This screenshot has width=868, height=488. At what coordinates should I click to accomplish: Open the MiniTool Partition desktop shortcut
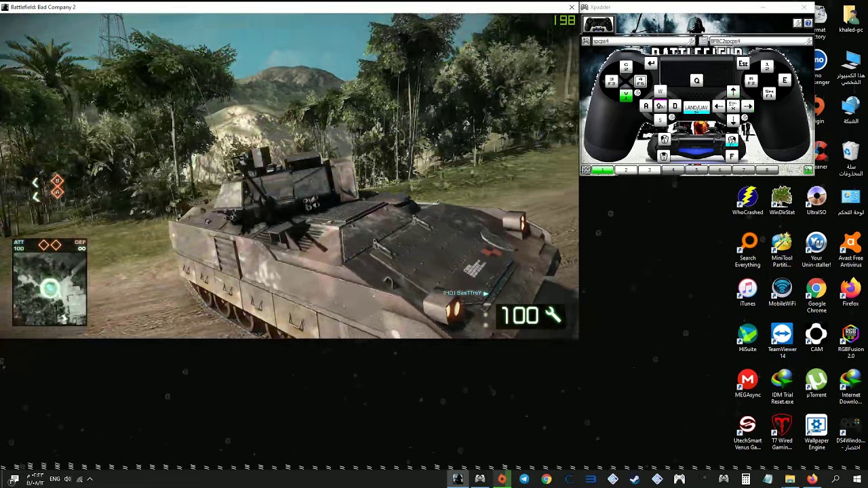click(x=782, y=250)
